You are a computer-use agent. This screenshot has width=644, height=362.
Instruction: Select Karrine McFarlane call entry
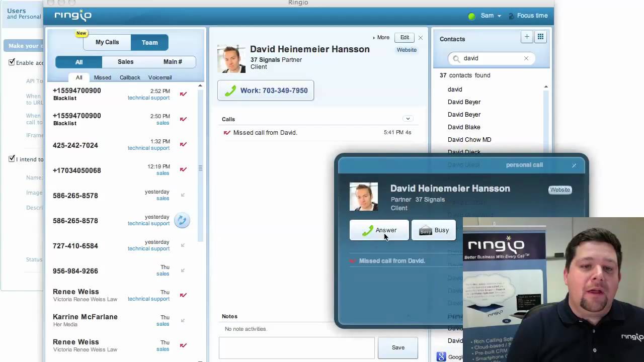[x=121, y=321]
